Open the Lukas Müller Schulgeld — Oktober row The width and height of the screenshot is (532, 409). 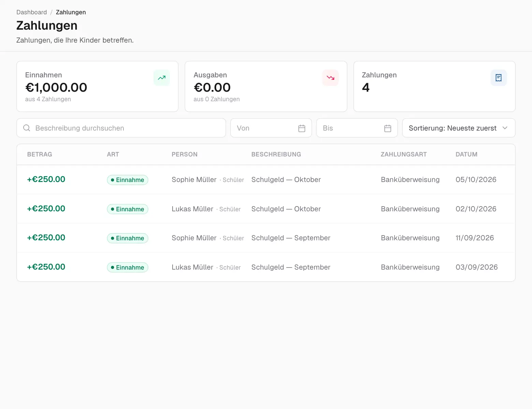(266, 209)
